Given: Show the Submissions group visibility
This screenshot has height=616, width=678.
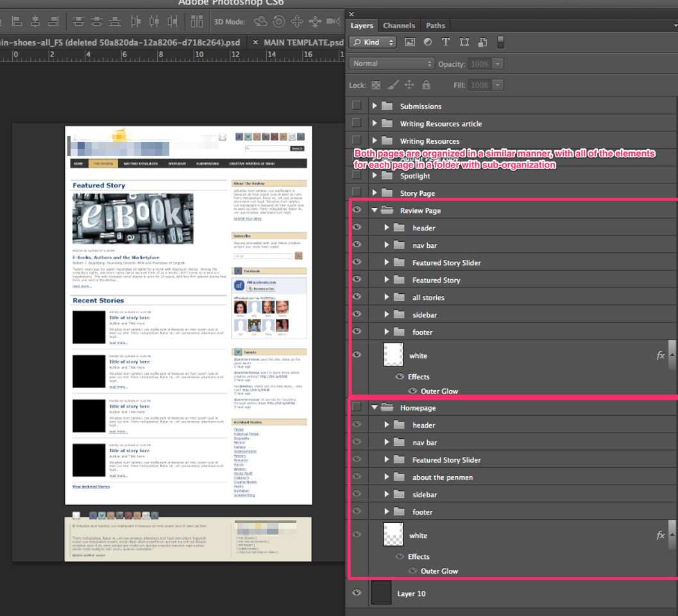Looking at the screenshot, I should coord(357,105).
